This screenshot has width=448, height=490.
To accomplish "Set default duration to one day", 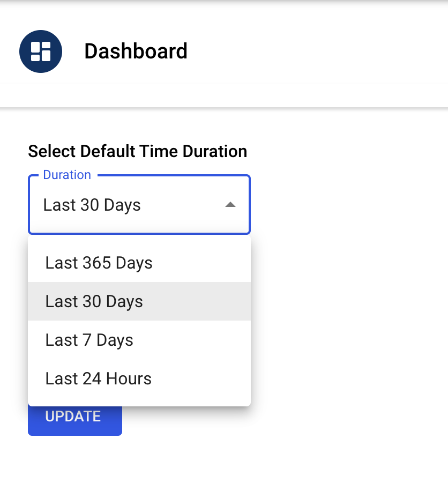I will pyautogui.click(x=99, y=378).
